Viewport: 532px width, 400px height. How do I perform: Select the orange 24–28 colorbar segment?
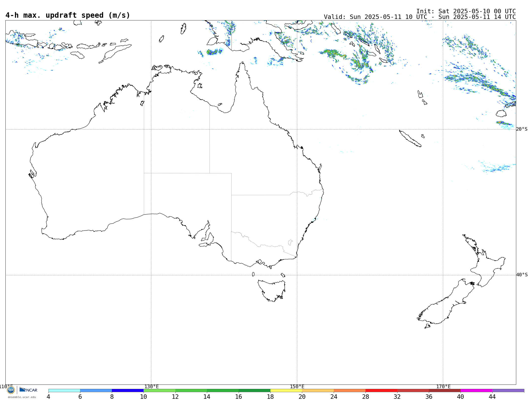[x=350, y=390]
